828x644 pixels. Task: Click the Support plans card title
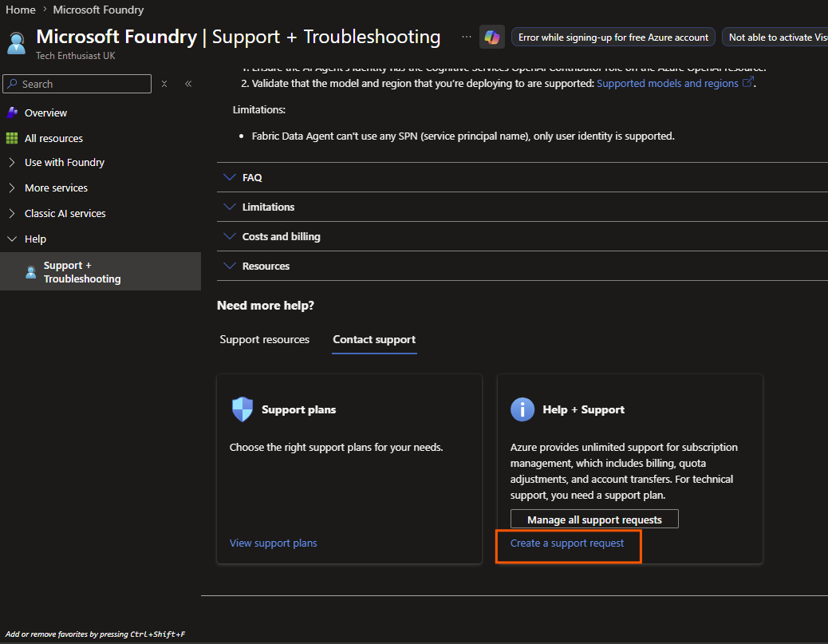[x=299, y=409]
